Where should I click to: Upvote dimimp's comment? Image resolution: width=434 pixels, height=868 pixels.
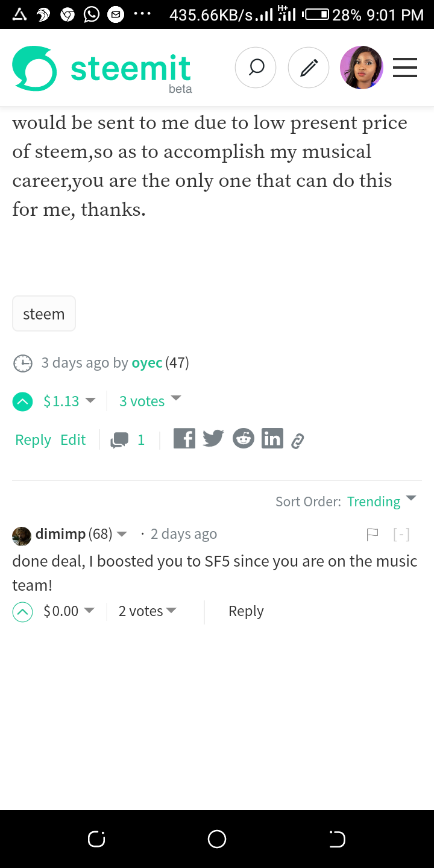coord(22,611)
